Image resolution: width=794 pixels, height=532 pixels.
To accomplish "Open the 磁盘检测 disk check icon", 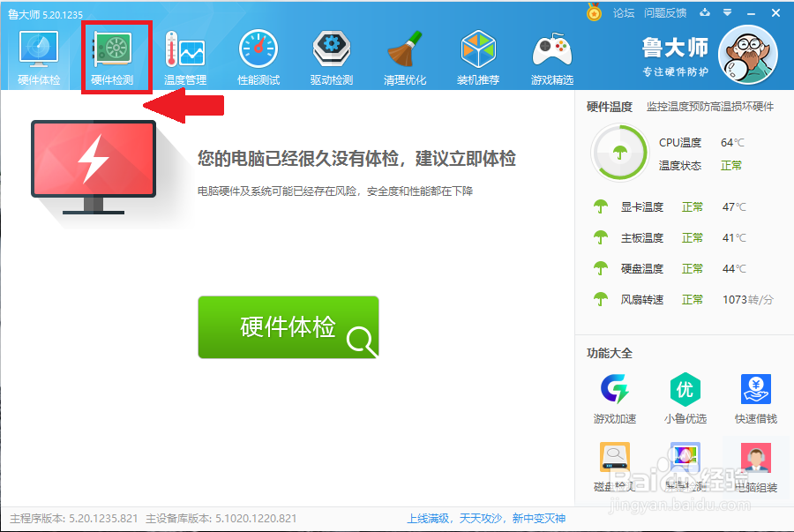I will coord(615,457).
